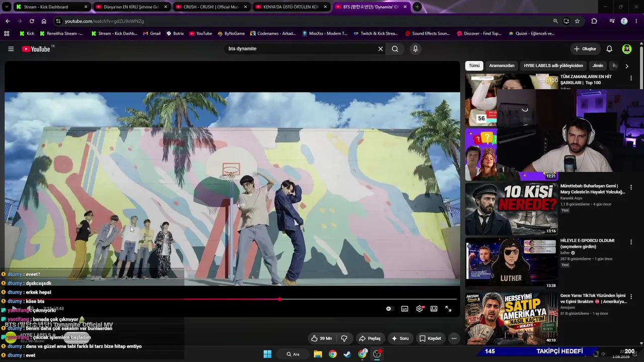This screenshot has height=362, width=644.
Task: Dislike the Dynamite video
Action: tap(344, 338)
